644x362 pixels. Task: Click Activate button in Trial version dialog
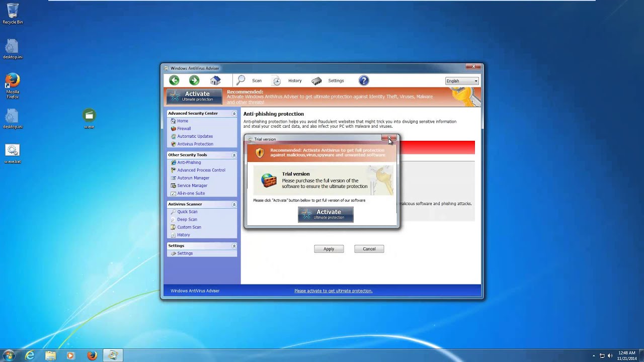326,214
